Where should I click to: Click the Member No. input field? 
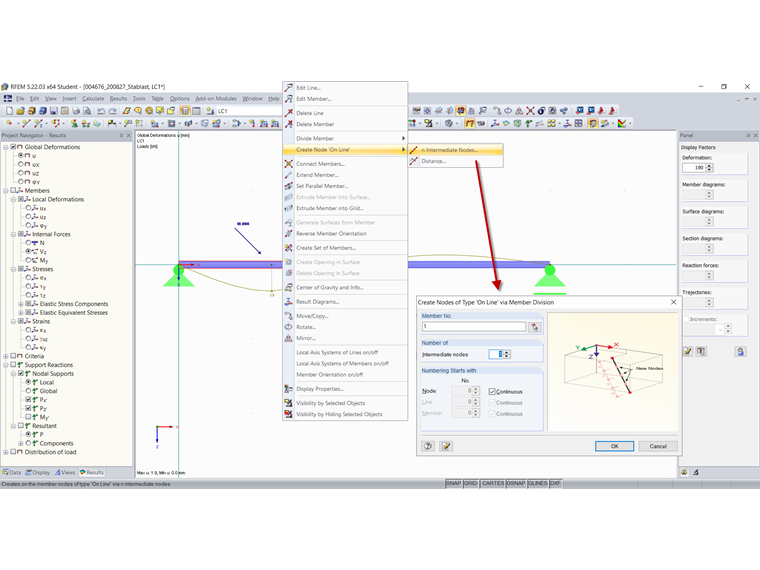pos(474,327)
